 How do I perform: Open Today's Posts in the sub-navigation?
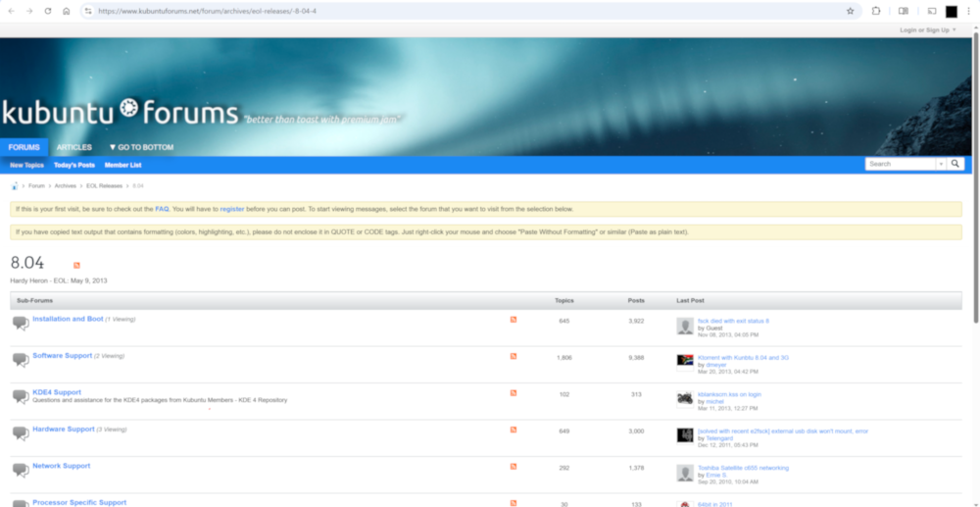tap(74, 165)
